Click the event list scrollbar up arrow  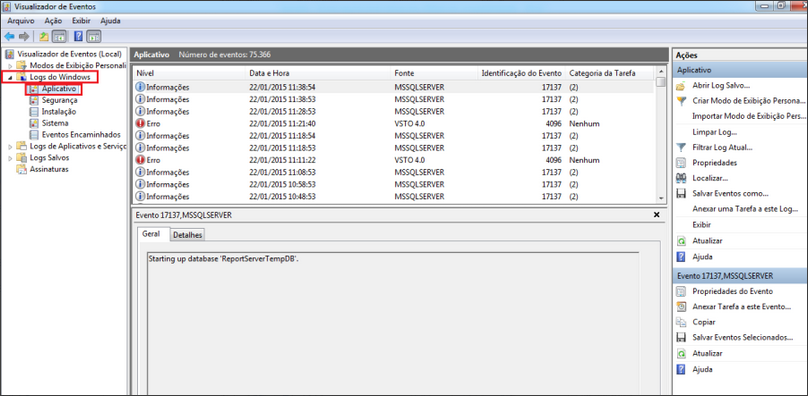[660, 71]
